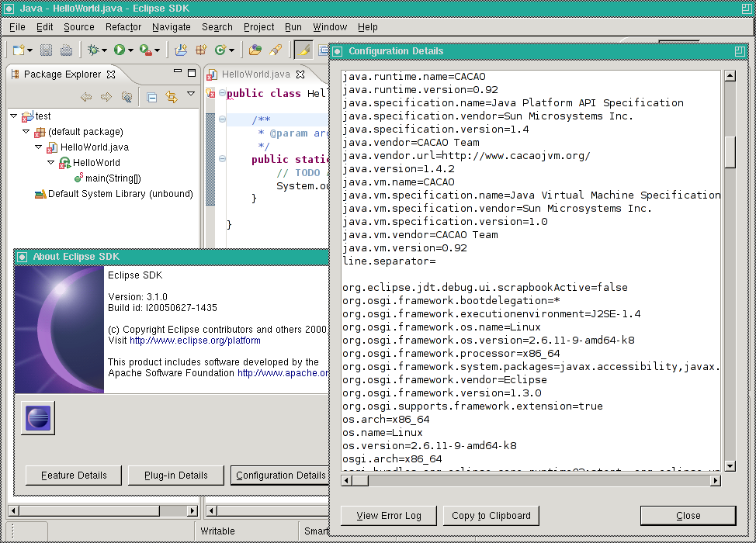
Task: Launch Debug with the bug icon
Action: pos(93,50)
